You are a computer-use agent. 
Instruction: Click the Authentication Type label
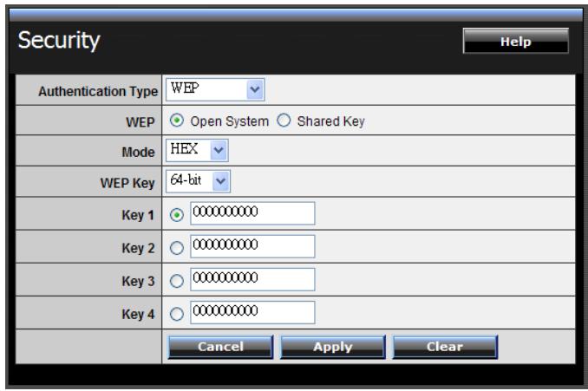coord(98,92)
